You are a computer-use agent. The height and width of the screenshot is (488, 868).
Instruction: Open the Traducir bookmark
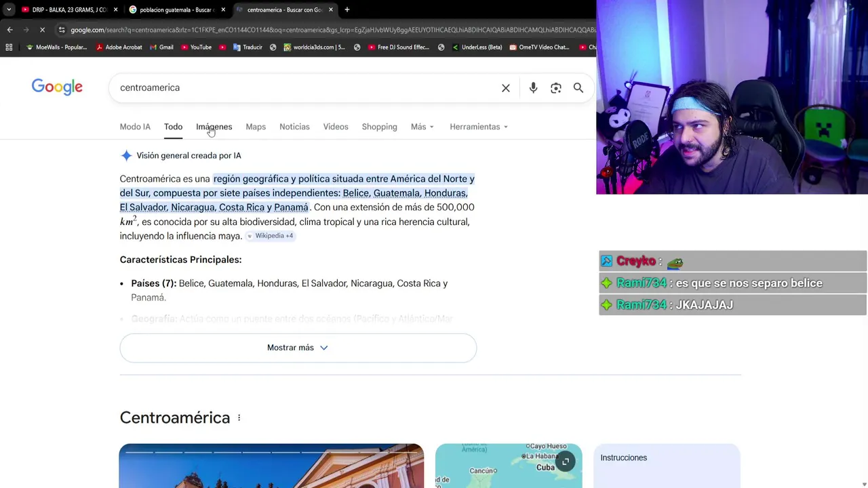point(248,47)
